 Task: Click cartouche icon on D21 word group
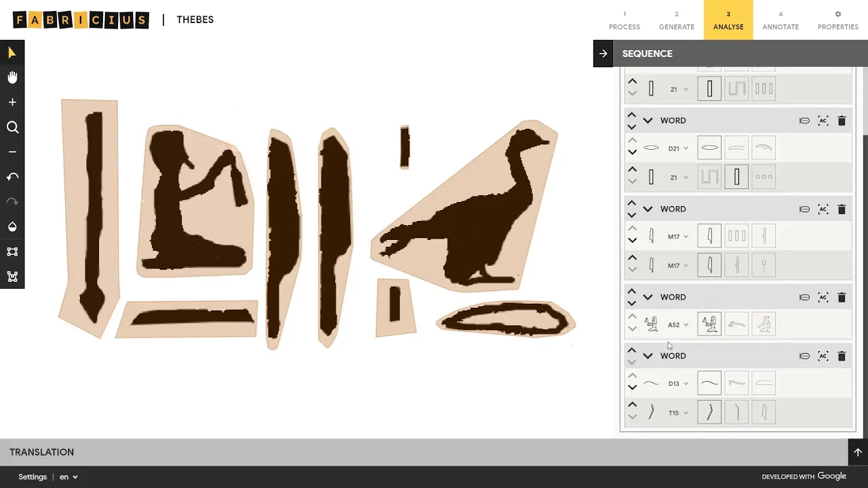pyautogui.click(x=804, y=121)
